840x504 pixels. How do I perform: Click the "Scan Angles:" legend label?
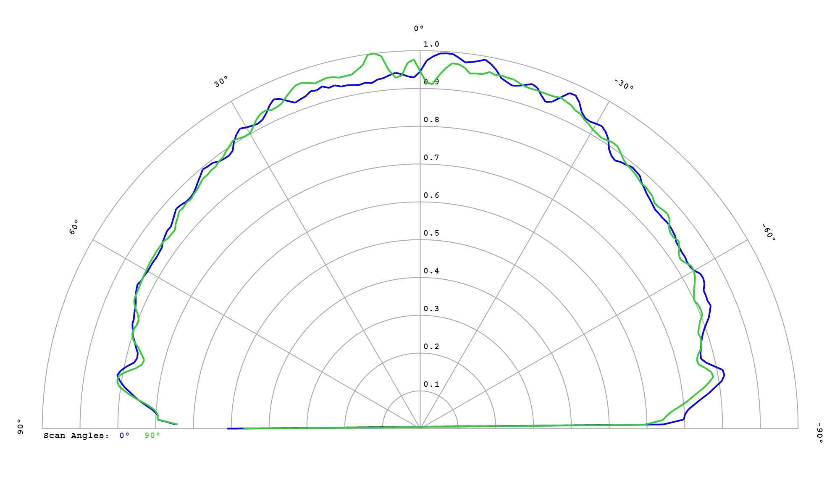pyautogui.click(x=76, y=436)
